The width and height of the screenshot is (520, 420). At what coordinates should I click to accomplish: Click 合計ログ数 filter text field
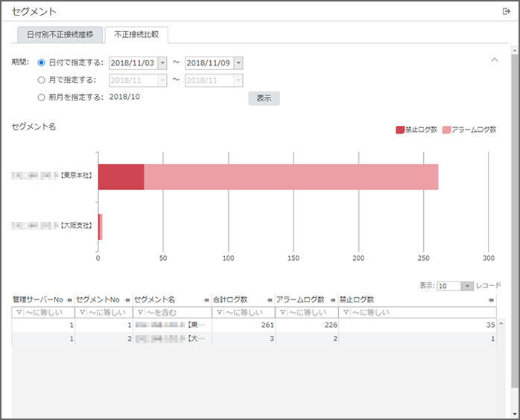click(250, 312)
